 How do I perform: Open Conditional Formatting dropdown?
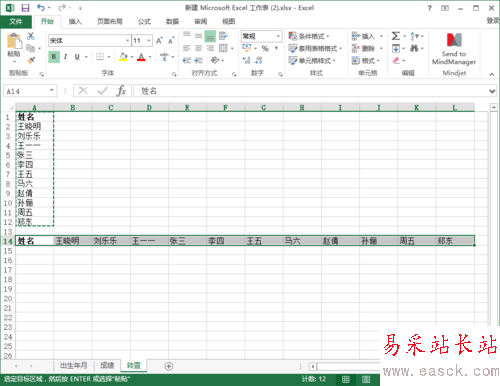point(309,36)
